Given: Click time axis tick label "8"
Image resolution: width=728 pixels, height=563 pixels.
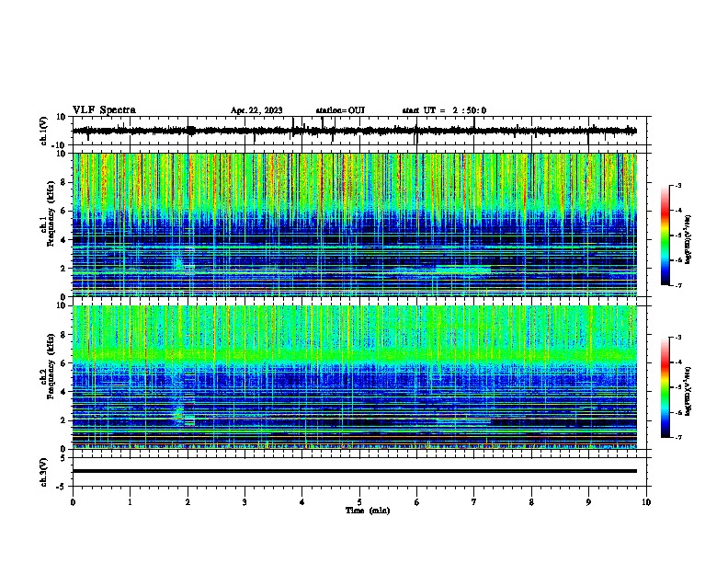Looking at the screenshot, I should pos(531,502).
